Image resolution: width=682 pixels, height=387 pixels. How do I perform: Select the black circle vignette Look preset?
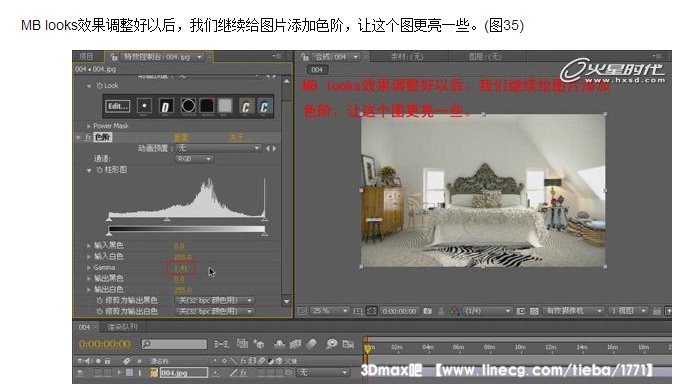pos(188,106)
